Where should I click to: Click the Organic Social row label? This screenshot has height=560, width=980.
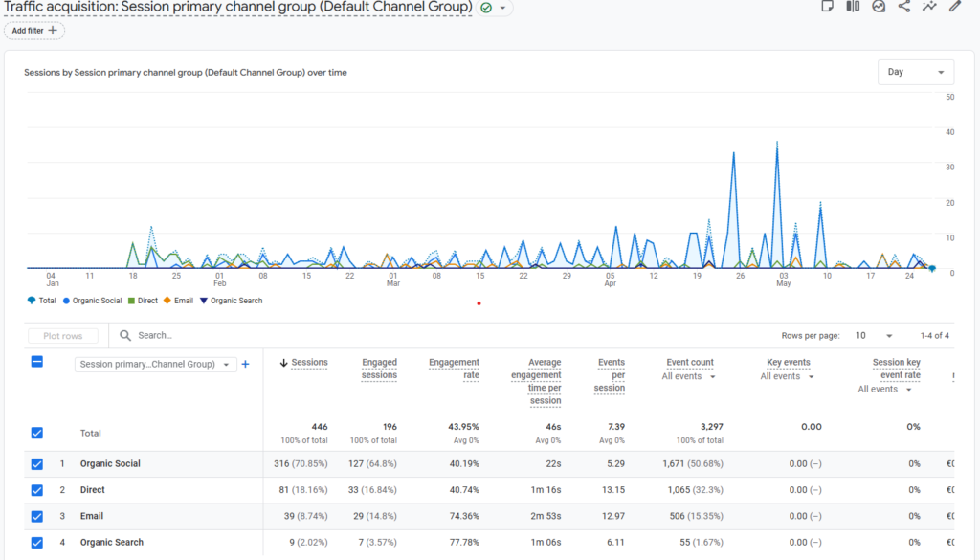110,463
